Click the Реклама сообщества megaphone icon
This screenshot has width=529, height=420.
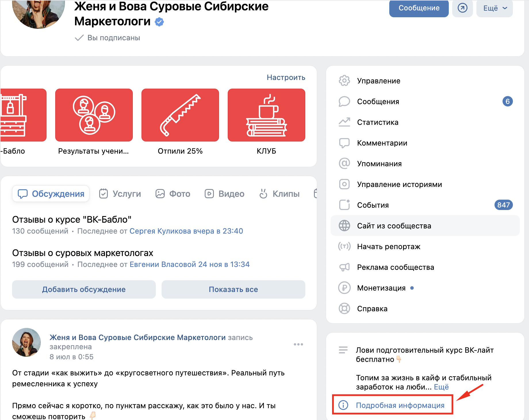344,267
